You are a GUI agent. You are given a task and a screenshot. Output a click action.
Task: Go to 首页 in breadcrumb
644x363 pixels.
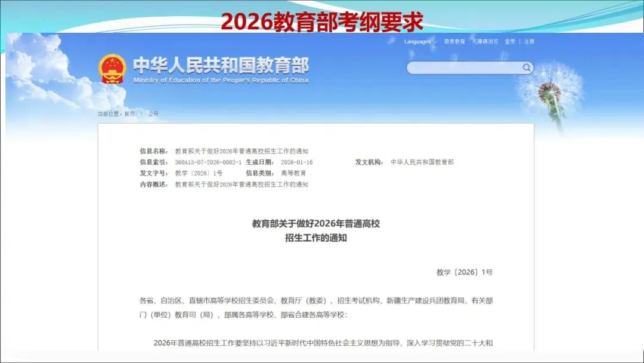point(129,114)
